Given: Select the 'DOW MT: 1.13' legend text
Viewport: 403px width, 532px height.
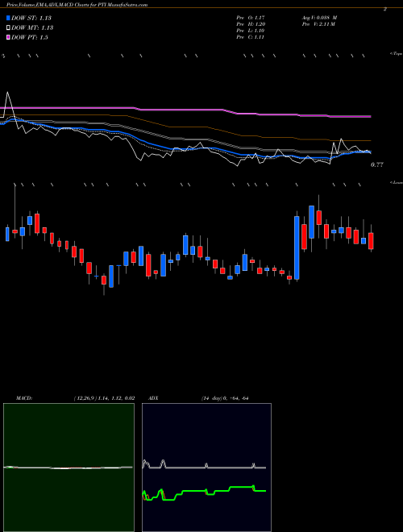Looking at the screenshot, I should (x=32, y=28).
